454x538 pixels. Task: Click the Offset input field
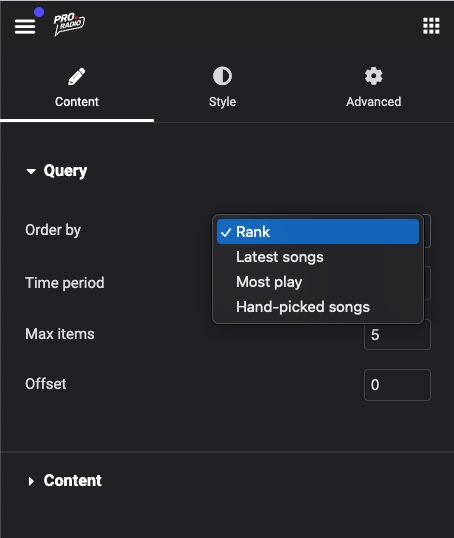coord(397,385)
